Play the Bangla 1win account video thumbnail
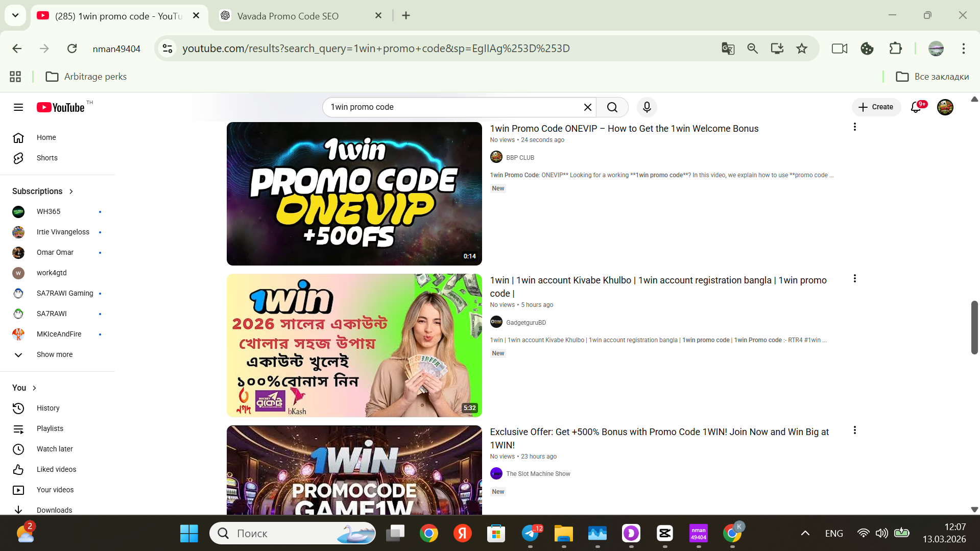 coord(354,345)
